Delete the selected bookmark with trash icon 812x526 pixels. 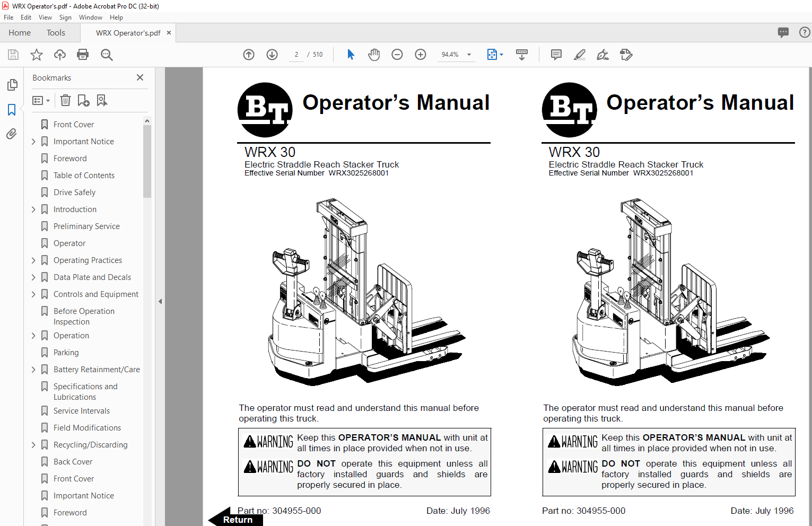point(65,100)
